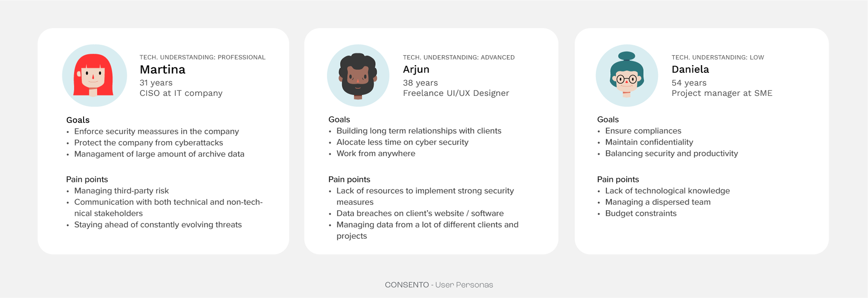This screenshot has height=298, width=868.
Task: Select the name heading Arjun
Action: click(x=416, y=70)
